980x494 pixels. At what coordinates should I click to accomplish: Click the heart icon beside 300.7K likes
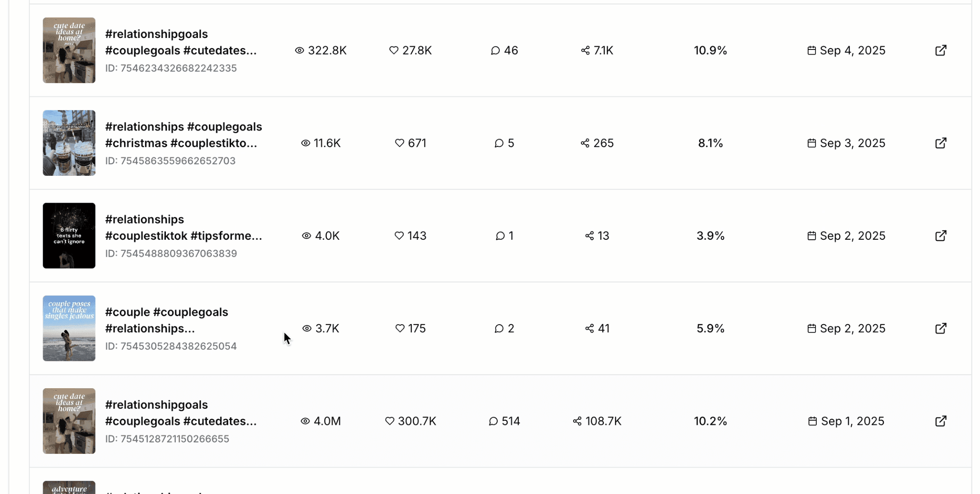[x=389, y=421]
